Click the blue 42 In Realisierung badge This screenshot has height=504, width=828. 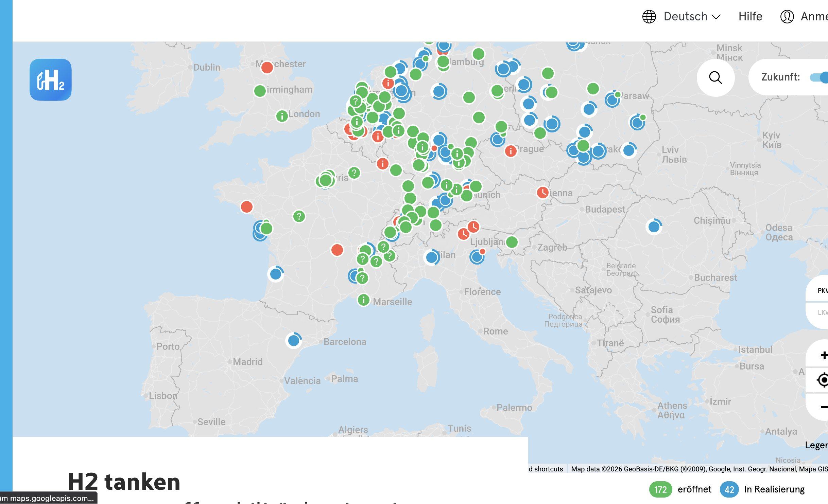click(x=729, y=489)
